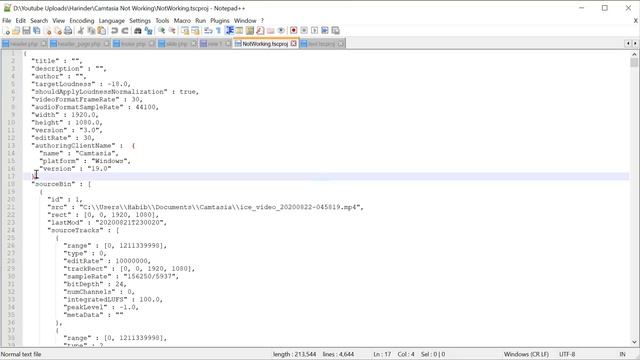This screenshot has width=640, height=360.
Task: Click the Save Recorded Macro icon
Action: 336,31
